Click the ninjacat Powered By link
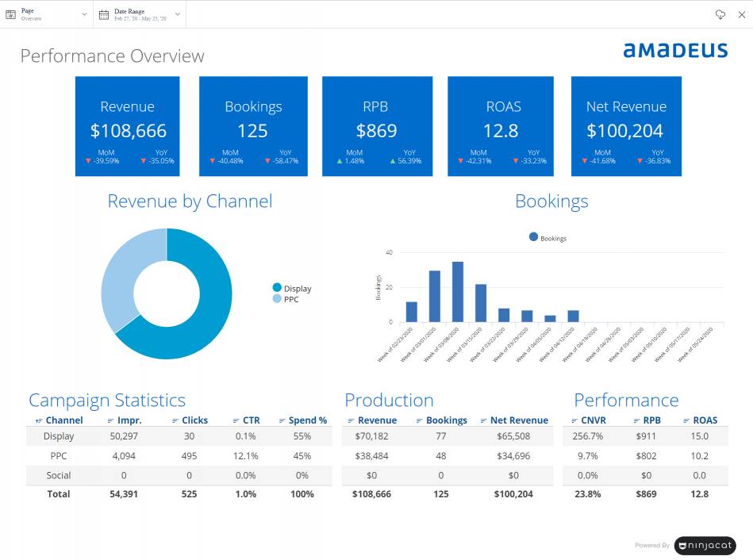Image resolution: width=753 pixels, height=560 pixels. pyautogui.click(x=705, y=546)
